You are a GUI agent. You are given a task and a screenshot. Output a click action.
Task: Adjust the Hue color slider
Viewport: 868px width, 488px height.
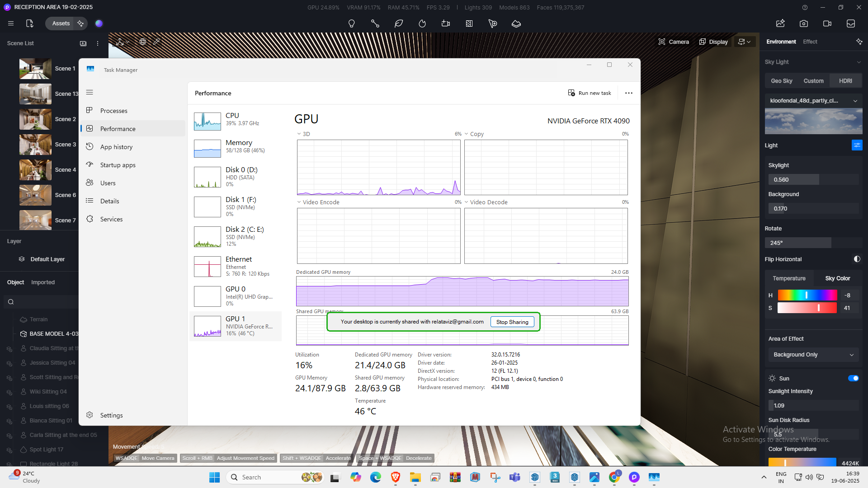click(x=807, y=295)
